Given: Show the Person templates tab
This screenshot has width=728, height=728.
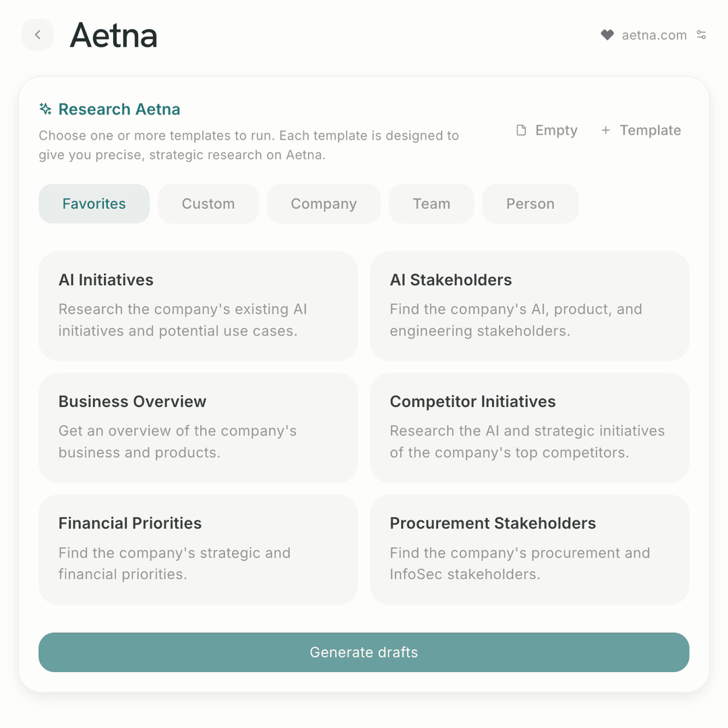Looking at the screenshot, I should tap(530, 204).
